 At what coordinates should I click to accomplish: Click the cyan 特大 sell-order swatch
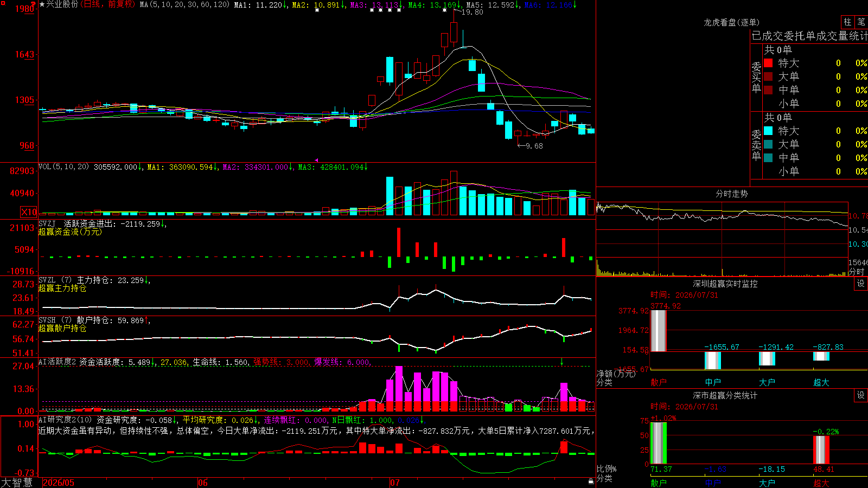coord(768,131)
